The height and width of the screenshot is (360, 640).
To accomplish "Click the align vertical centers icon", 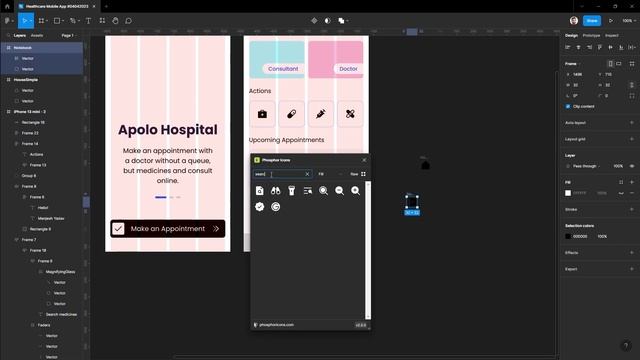I will (610, 47).
